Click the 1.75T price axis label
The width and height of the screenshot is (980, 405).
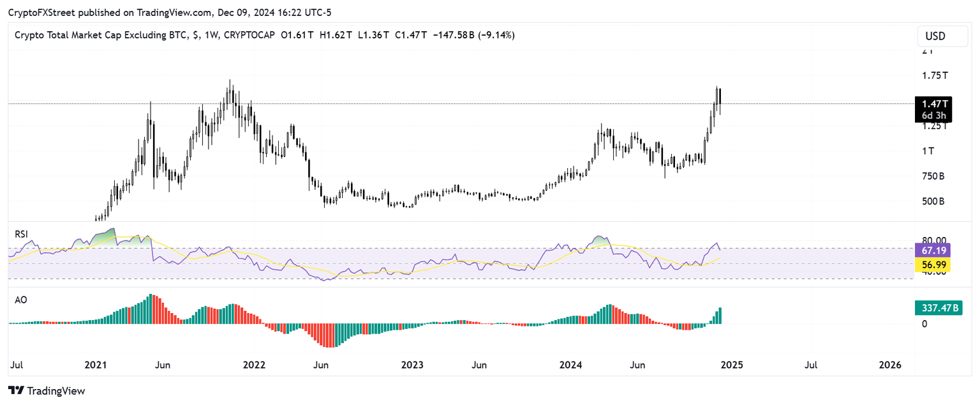point(935,75)
